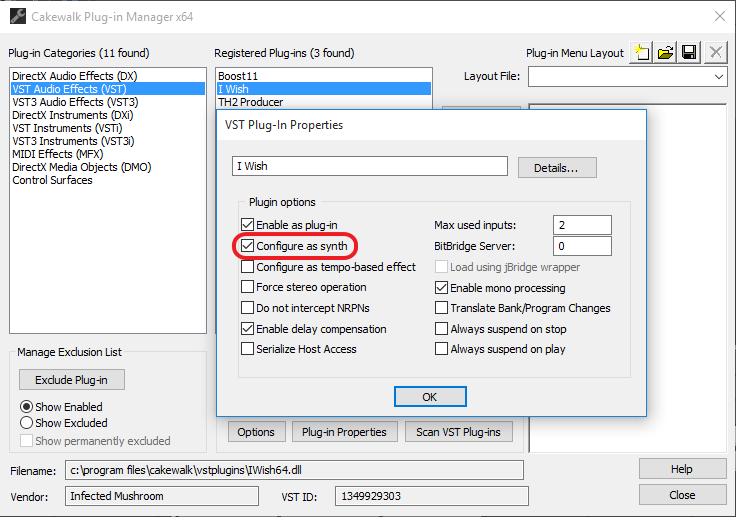Image resolution: width=736 pixels, height=517 pixels.
Task: Toggle Enable delay compensation checkbox
Action: pos(248,329)
